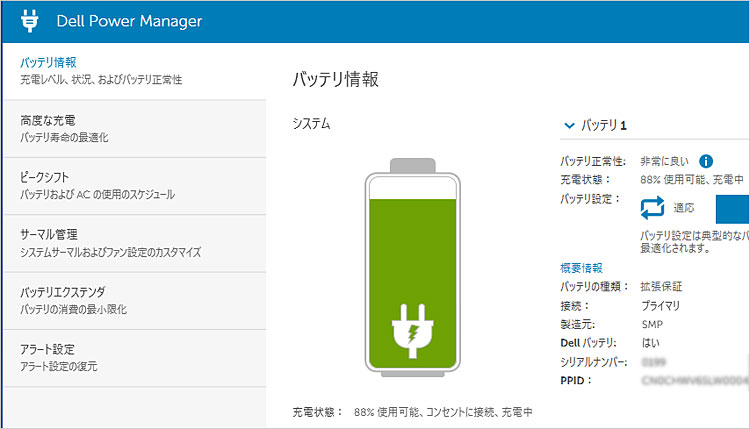Open the 高度な充電 sidebar item
Screen dimensions: 750x429
[134, 129]
